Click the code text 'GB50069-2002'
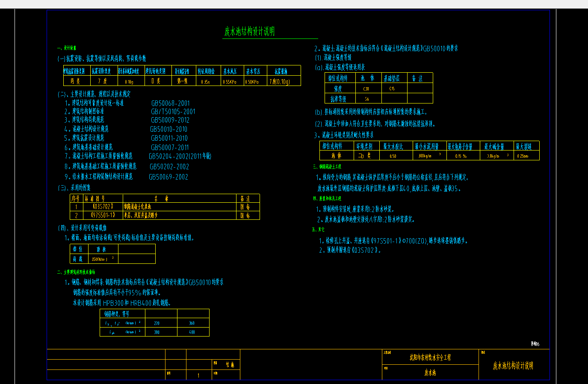 pos(168,177)
